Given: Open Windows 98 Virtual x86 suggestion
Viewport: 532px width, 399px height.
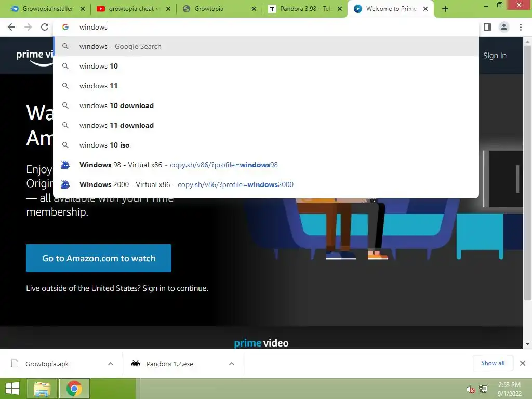Looking at the screenshot, I should (x=266, y=165).
